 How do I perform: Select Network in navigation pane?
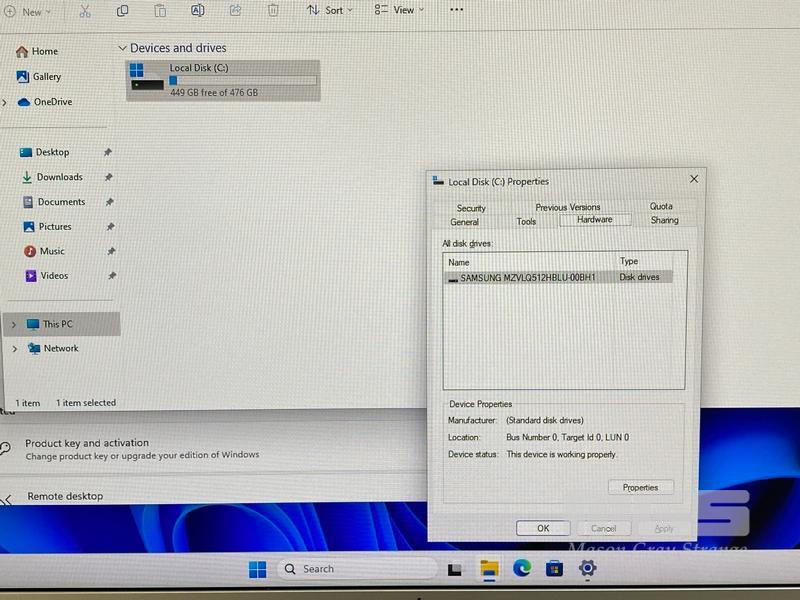53,349
